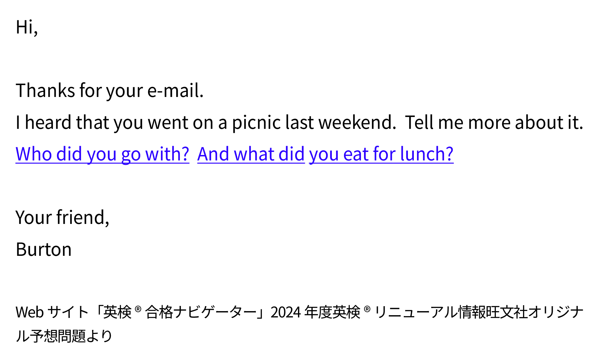
Task: Click the sender name 'Burton'
Action: point(44,250)
